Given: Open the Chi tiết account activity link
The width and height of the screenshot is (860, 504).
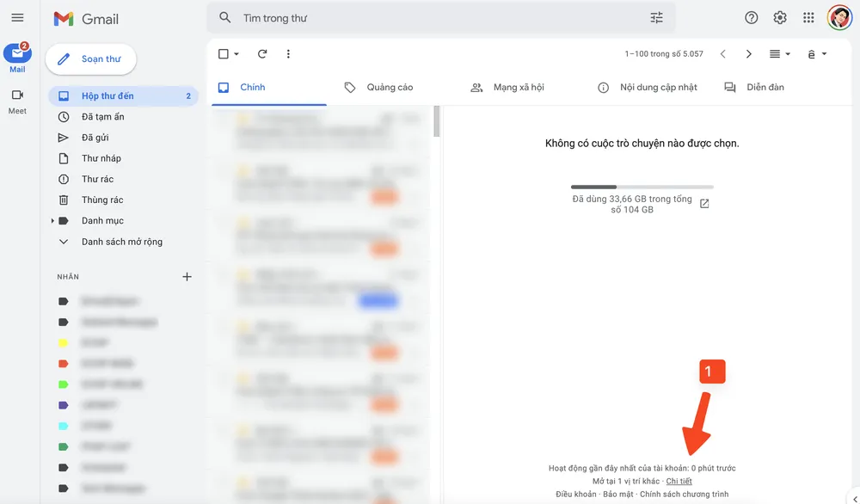Looking at the screenshot, I should (x=679, y=482).
